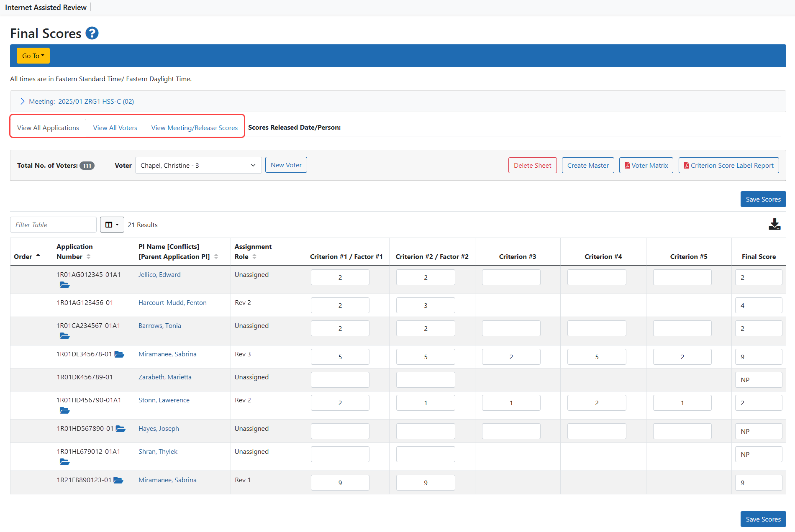Click the Internet Assisted Review header text
The image size is (795, 532).
(x=46, y=7)
